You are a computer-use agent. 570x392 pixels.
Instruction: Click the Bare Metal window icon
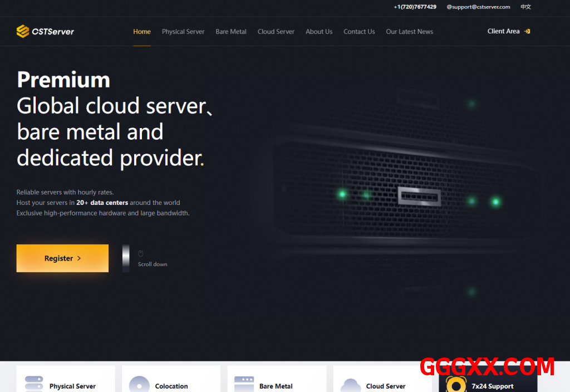244,384
